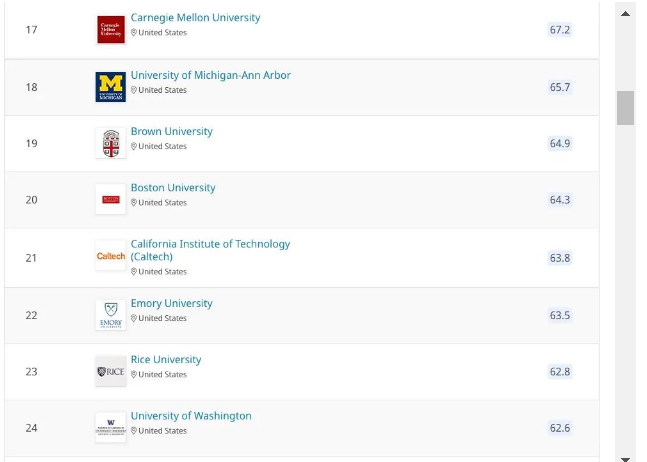The image size is (647, 462).
Task: Click the University of Washington logo
Action: [x=111, y=427]
